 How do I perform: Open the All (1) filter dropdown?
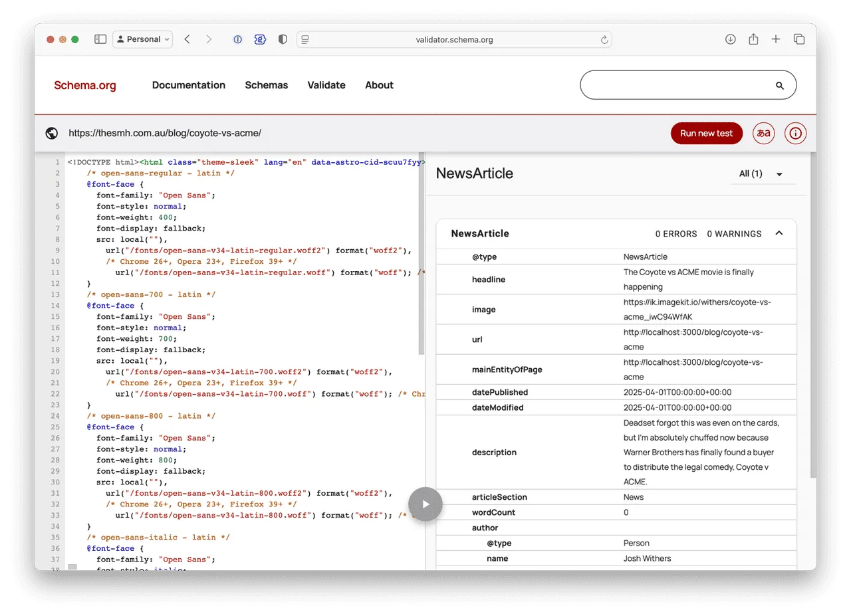click(x=762, y=173)
